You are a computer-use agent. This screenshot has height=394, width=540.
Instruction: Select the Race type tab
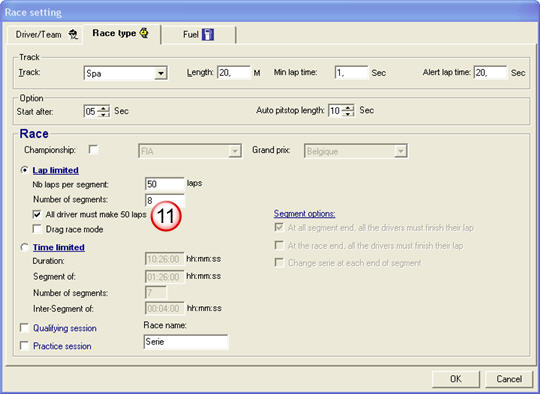121,34
